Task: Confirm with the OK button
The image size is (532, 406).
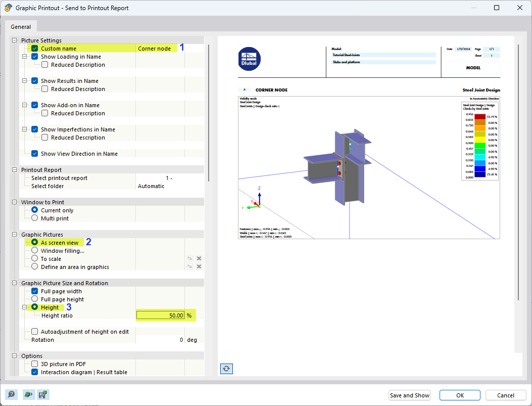Action: tap(460, 395)
